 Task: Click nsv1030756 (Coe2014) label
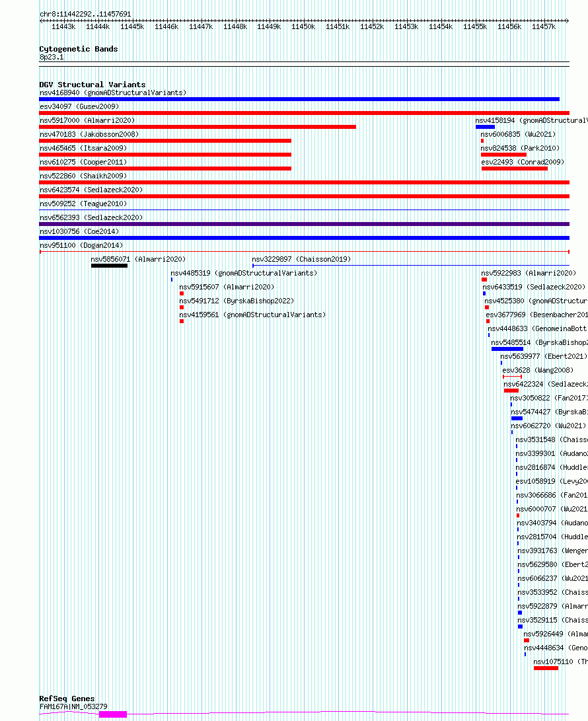[79, 231]
